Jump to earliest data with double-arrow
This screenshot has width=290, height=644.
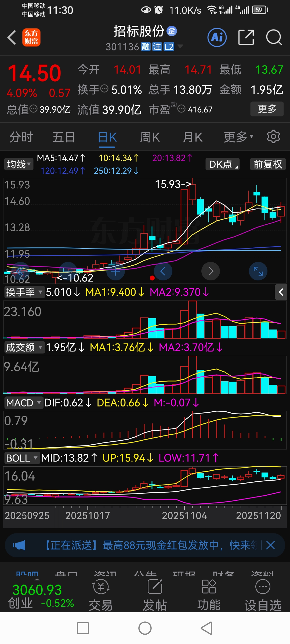[20, 271]
